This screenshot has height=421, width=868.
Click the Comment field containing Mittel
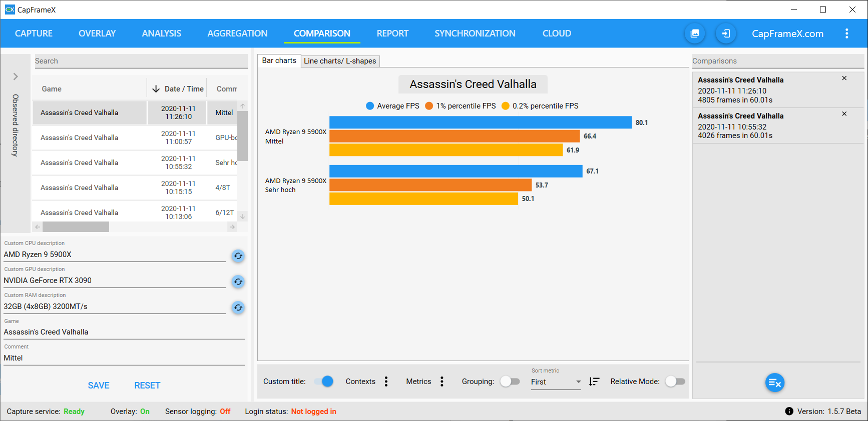124,358
